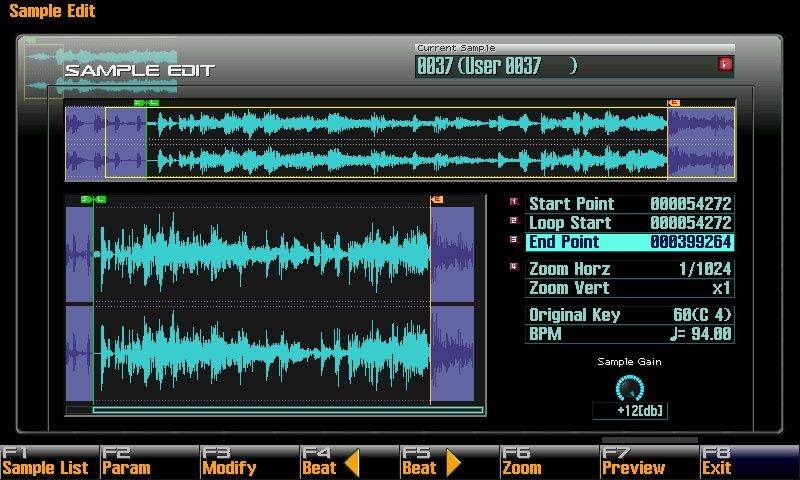Viewport: 800px width, 480px height.
Task: Open the F2 Param page
Action: pos(149,462)
